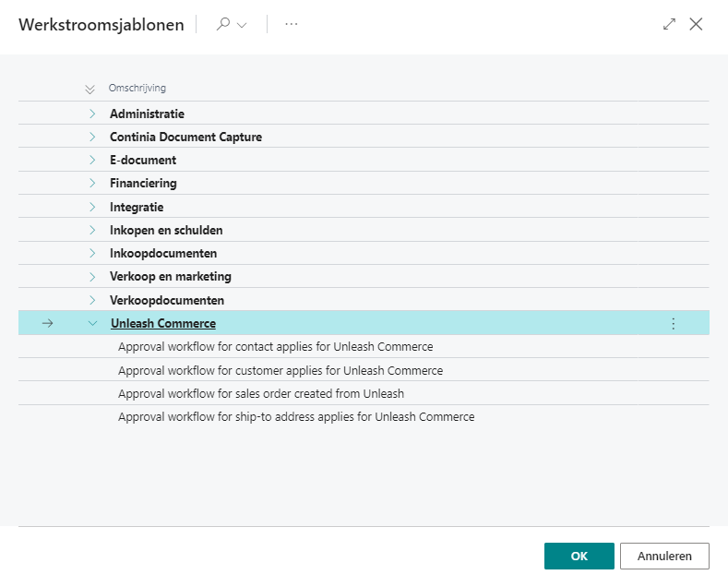
Task: Collapse the Unleash Commerce group
Action: [x=92, y=323]
